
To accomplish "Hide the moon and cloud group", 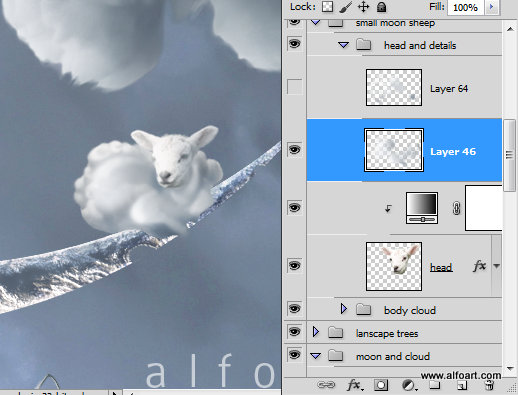I will coord(294,355).
